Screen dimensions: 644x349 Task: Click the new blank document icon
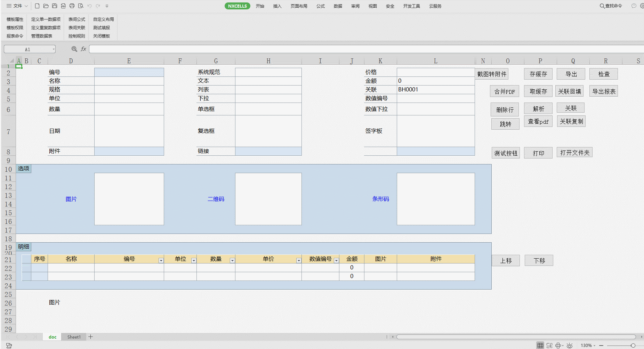pyautogui.click(x=37, y=6)
